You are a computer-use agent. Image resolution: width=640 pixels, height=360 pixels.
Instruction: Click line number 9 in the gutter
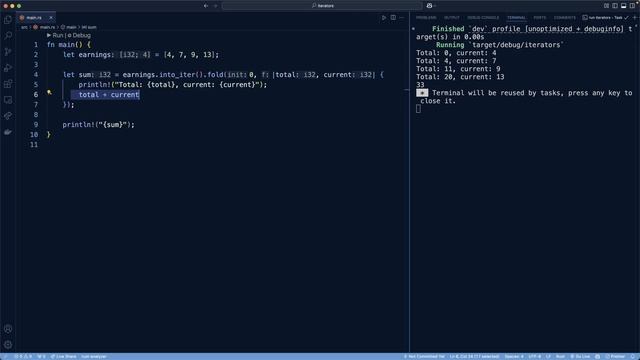pos(36,124)
